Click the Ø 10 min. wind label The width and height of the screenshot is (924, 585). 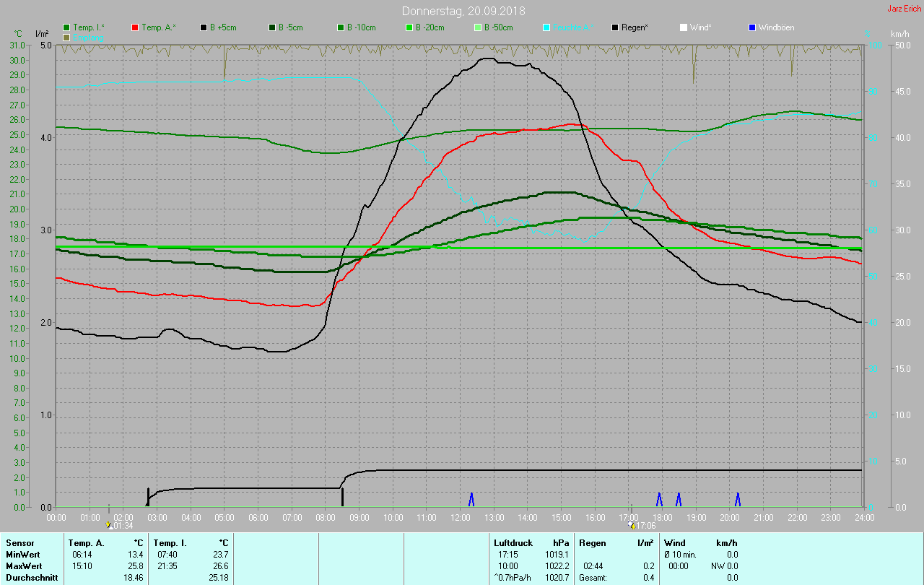tap(681, 554)
